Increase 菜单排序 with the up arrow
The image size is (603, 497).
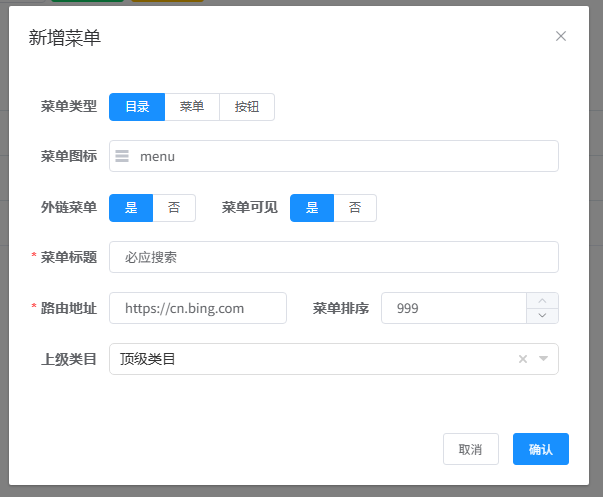(x=542, y=300)
